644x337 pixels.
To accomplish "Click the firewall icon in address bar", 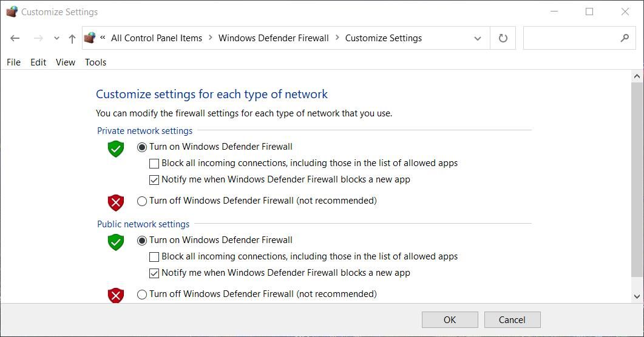I will [90, 38].
